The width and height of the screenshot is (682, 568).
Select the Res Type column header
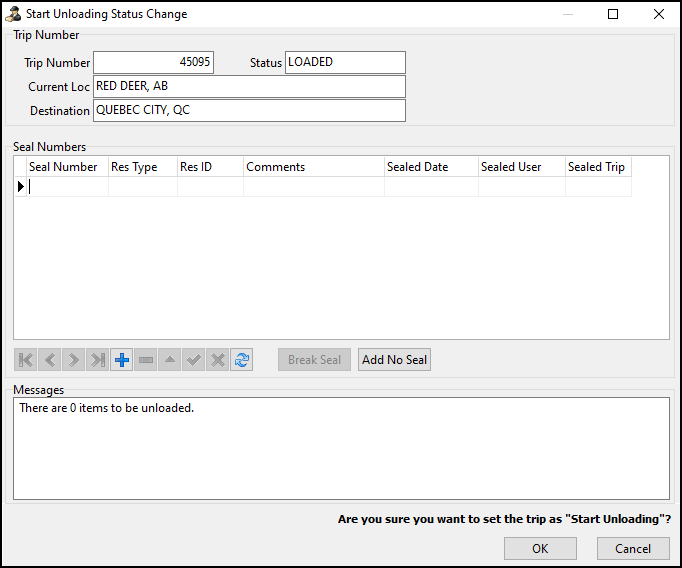tap(143, 167)
